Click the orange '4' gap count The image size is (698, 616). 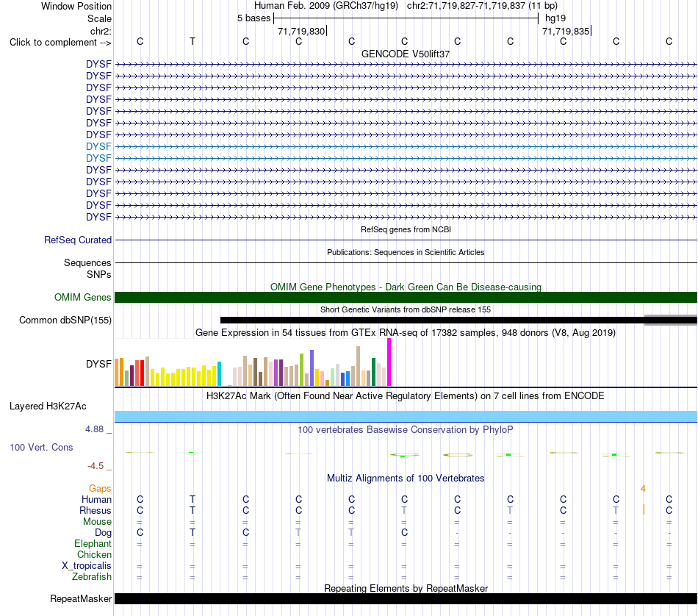pos(643,489)
